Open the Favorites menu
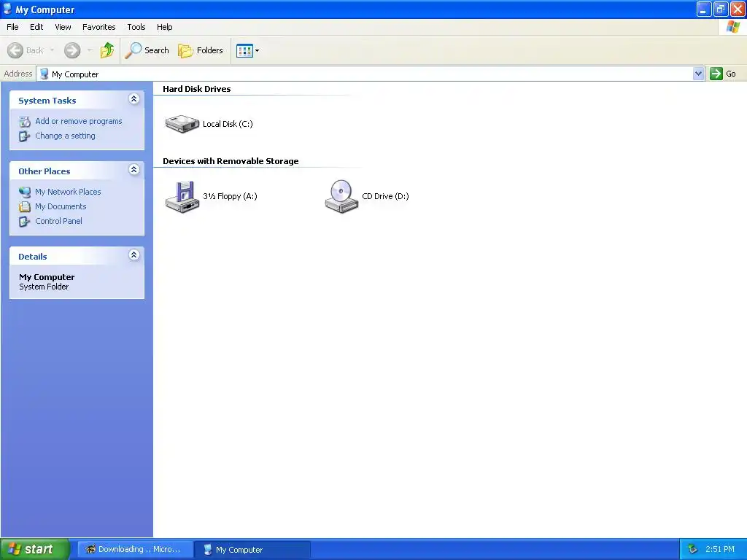This screenshot has height=560, width=747. coord(98,27)
